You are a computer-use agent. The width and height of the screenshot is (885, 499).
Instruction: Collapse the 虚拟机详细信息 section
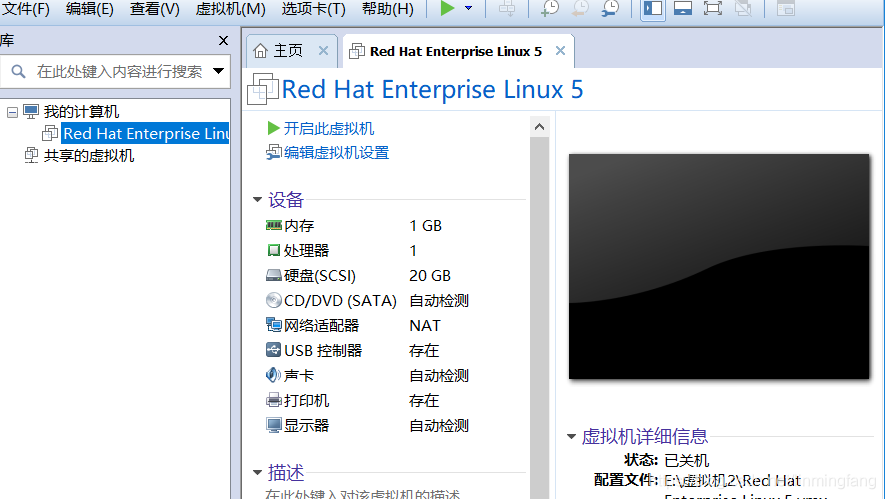571,436
